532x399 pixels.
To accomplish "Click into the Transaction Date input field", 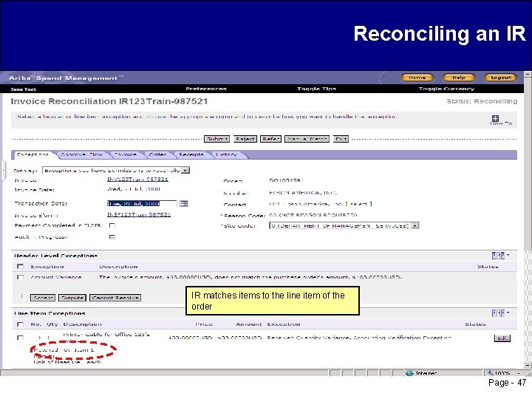I will point(142,204).
